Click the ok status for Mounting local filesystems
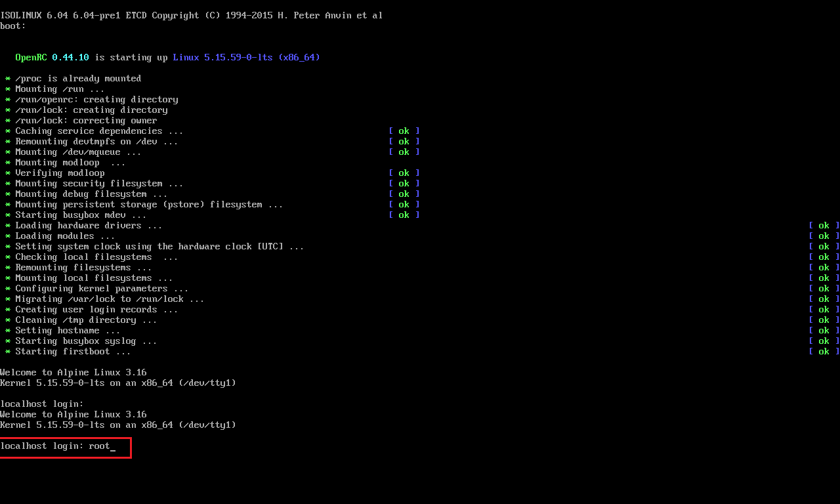This screenshot has width=840, height=504. click(824, 278)
